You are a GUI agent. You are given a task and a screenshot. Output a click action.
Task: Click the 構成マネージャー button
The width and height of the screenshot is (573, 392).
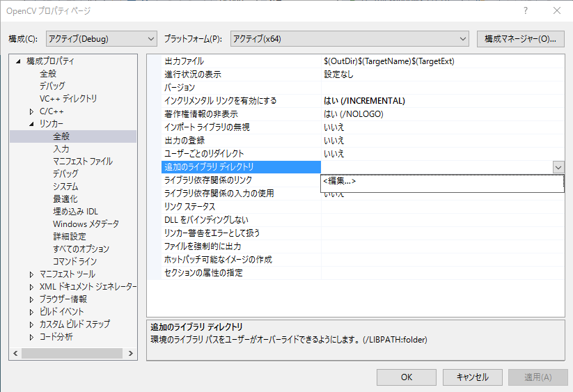click(520, 38)
